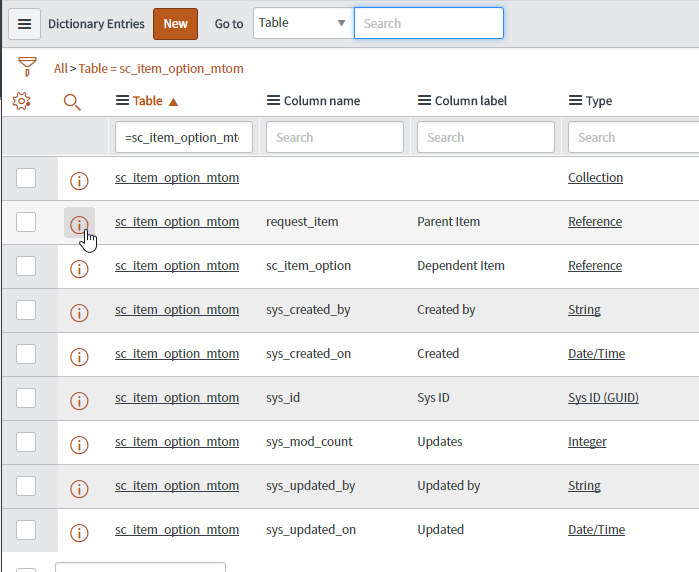The width and height of the screenshot is (699, 572).
Task: Sort by Column name header
Action: (322, 101)
